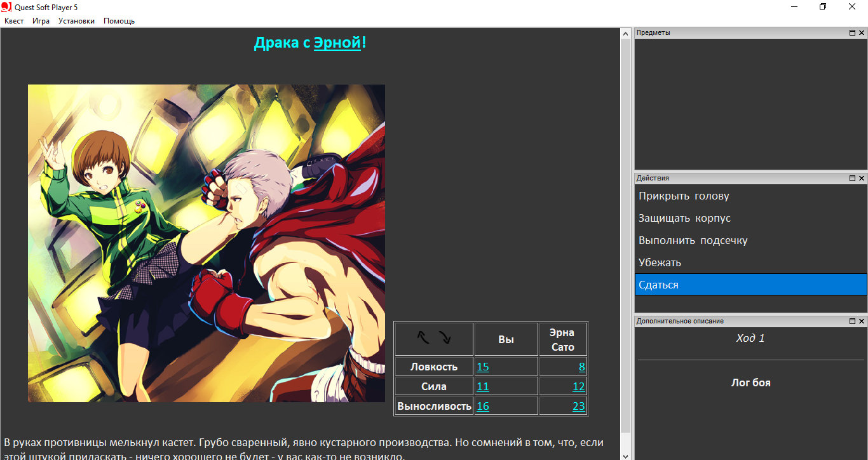Close the Действия panel
Screen dimensions: 868x460
point(862,179)
